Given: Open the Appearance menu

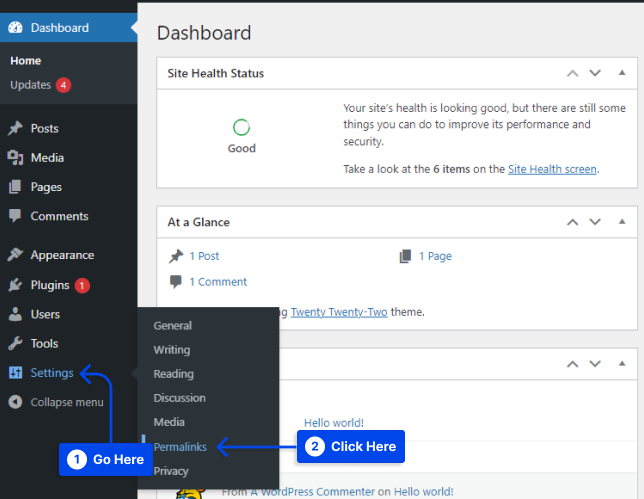Looking at the screenshot, I should point(62,255).
